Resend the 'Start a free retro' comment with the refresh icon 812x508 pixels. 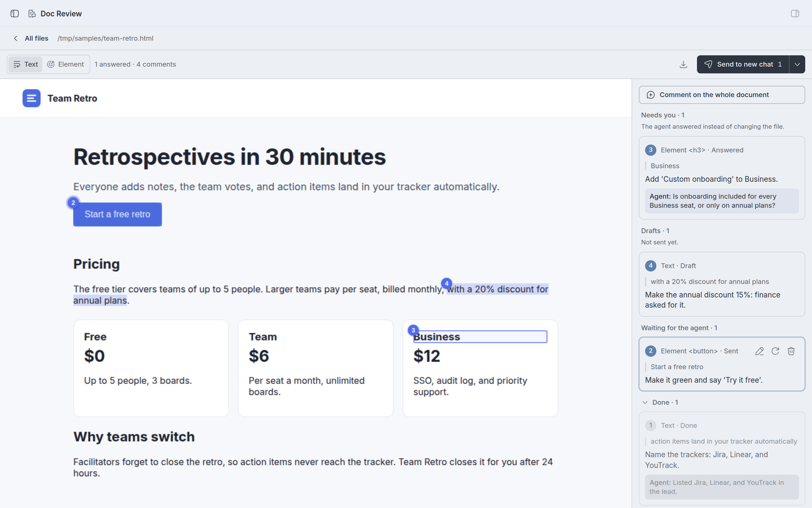point(775,351)
